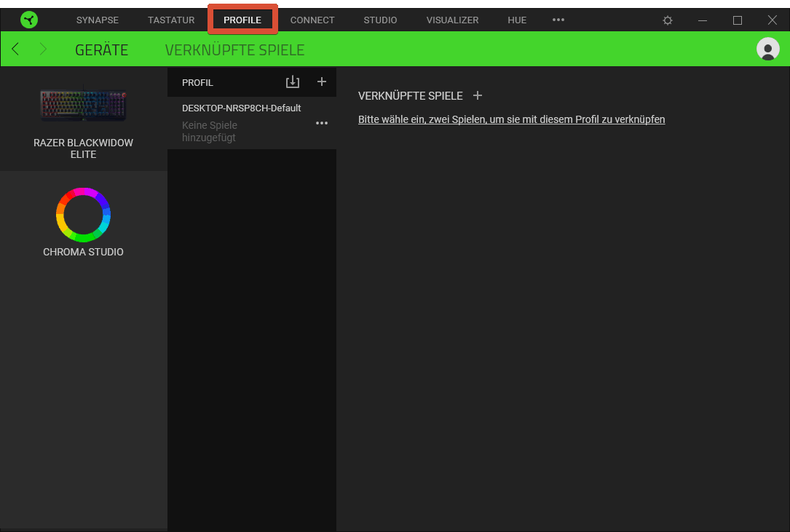The image size is (790, 532).
Task: Open the VISUALIZER tab
Action: pyautogui.click(x=452, y=20)
